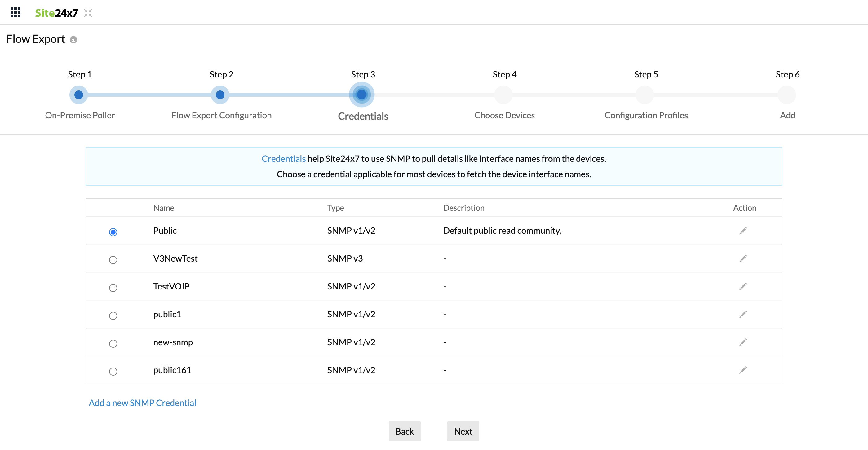This screenshot has width=868, height=450.
Task: Choose the TestVOIP credential option
Action: point(113,288)
